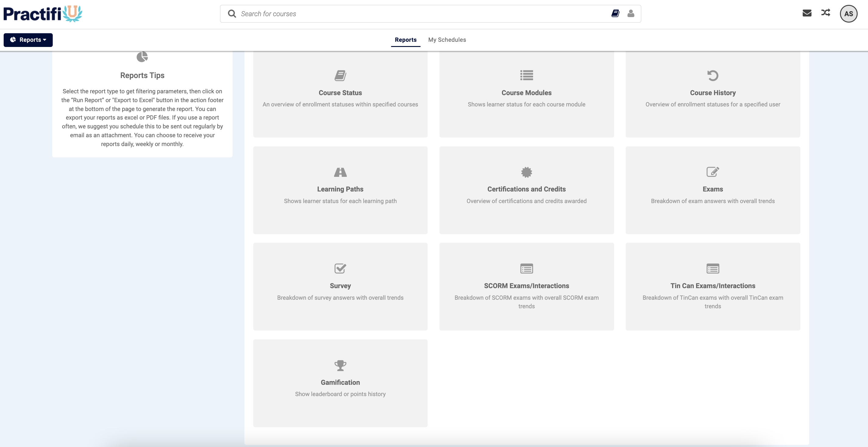This screenshot has height=447, width=868.
Task: Open the Certifications and Credits report title
Action: tap(526, 189)
